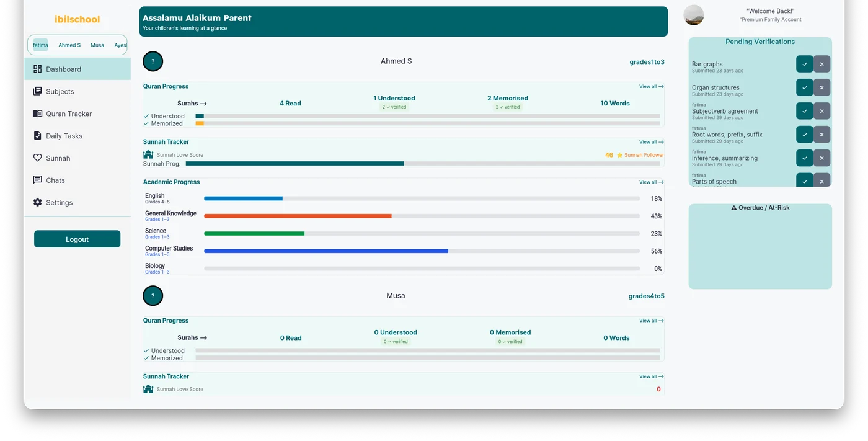The width and height of the screenshot is (868, 441).
Task: View all of Musa's Sunnah Tracker
Action: [x=652, y=376]
